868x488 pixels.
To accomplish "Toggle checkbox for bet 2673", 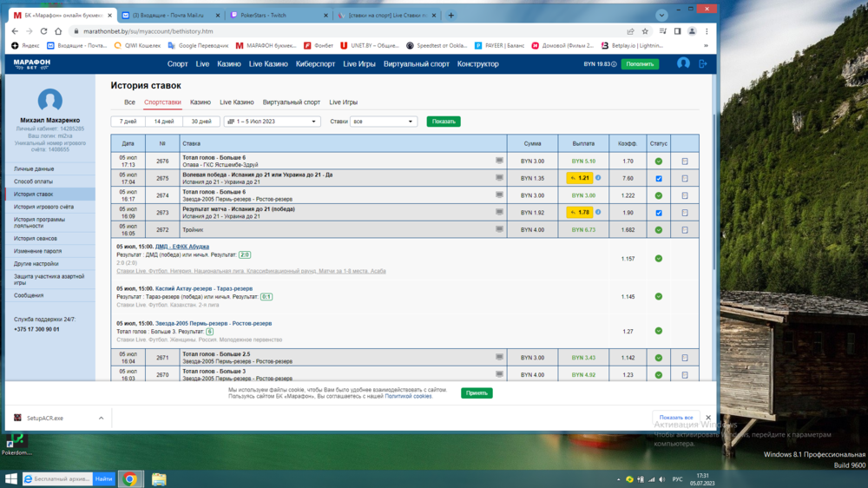I will pyautogui.click(x=658, y=213).
